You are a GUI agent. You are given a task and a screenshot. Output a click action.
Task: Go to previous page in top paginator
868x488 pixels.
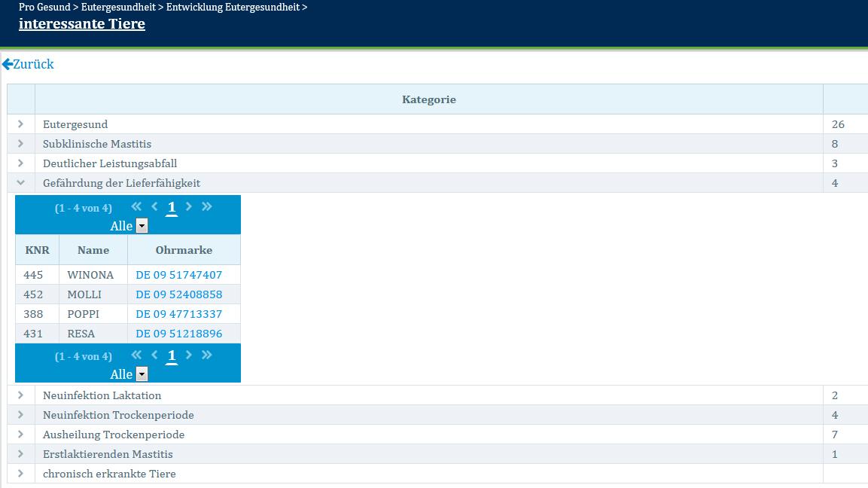[154, 207]
